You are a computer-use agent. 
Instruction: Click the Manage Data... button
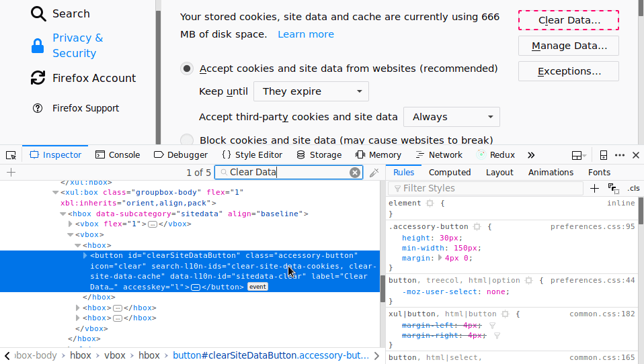tap(569, 46)
